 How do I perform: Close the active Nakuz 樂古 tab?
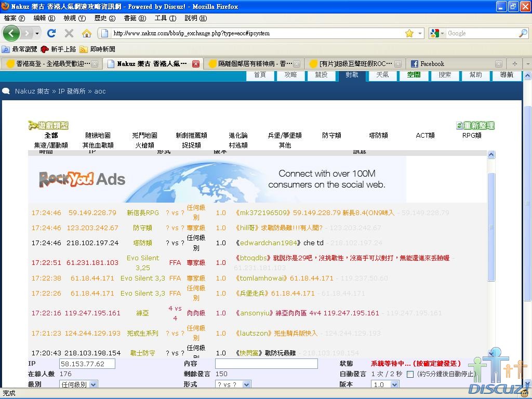click(x=196, y=64)
